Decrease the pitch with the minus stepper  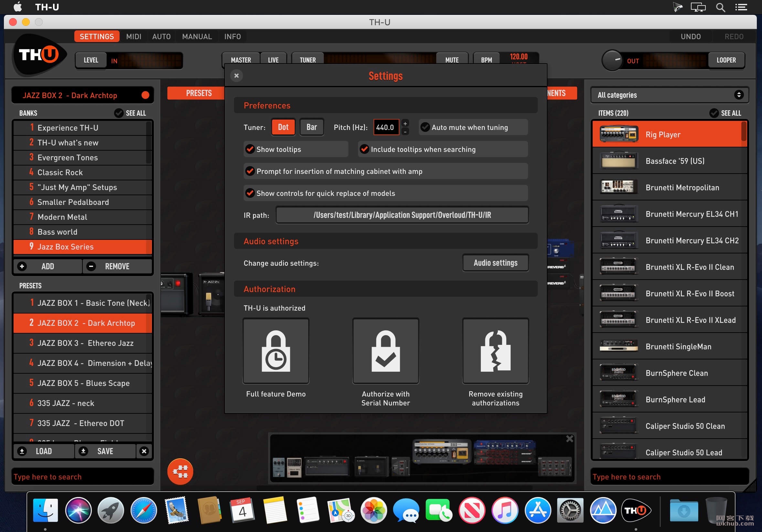[405, 132]
